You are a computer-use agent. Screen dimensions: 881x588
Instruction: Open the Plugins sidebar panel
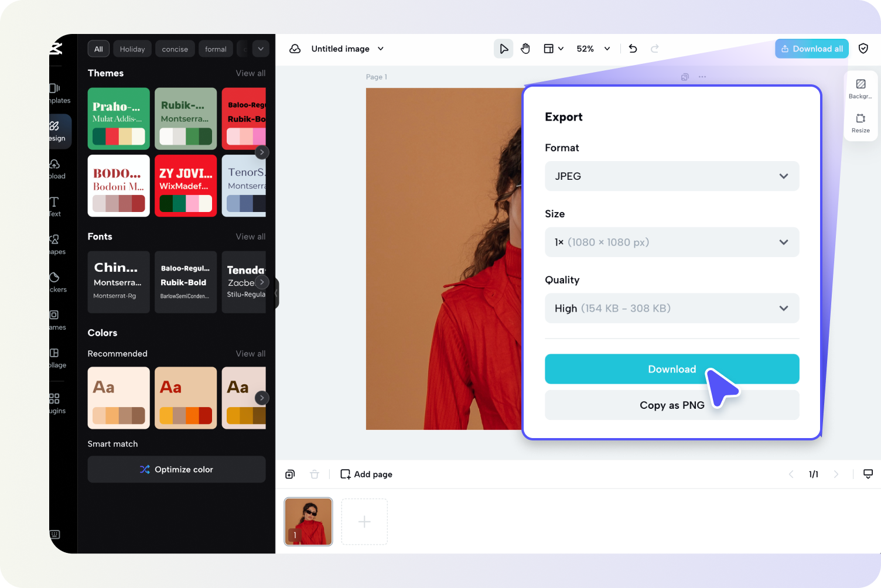tap(57, 404)
